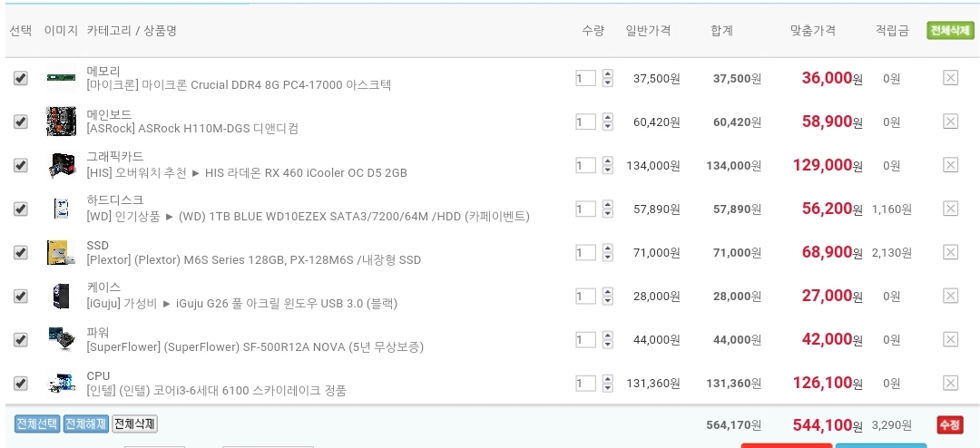Adjust quantity stepper for 케이스 row
The image size is (980, 448).
(607, 296)
